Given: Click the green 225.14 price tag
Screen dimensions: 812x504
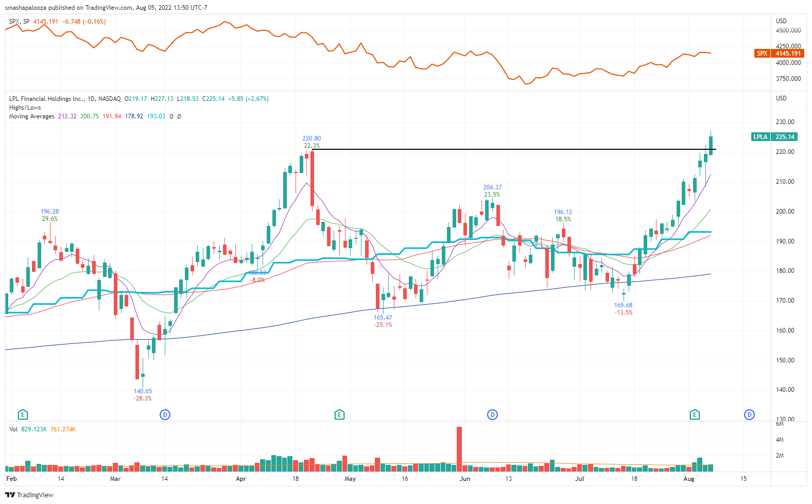Looking at the screenshot, I should tap(785, 137).
